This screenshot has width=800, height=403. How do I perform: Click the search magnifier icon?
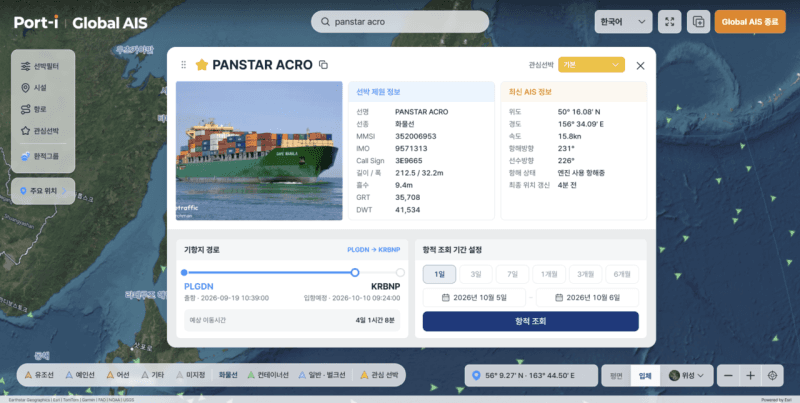[x=325, y=22]
